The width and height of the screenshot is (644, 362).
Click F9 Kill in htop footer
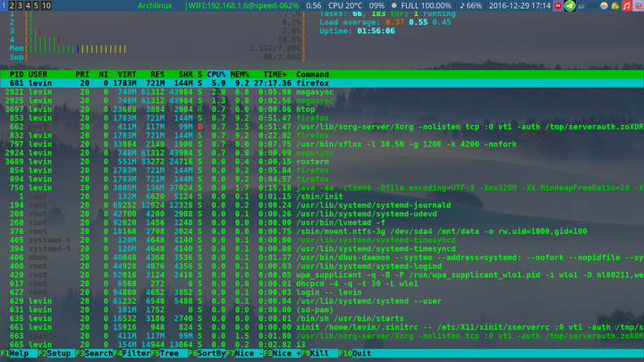pyautogui.click(x=319, y=353)
